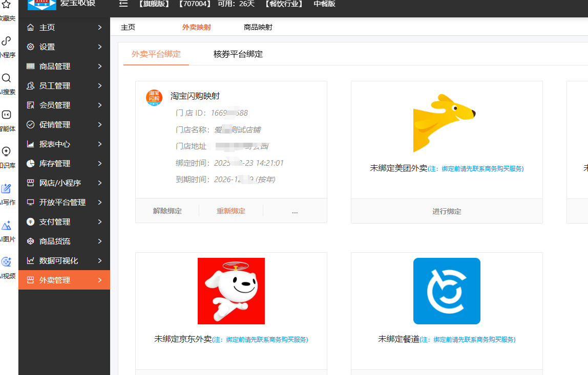
Task: Click the 京东外卖 mascot logo
Action: pos(231,291)
